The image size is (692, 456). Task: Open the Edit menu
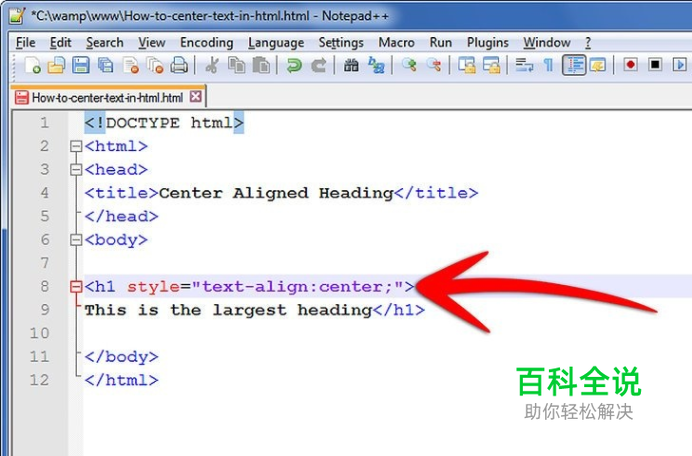[60, 43]
